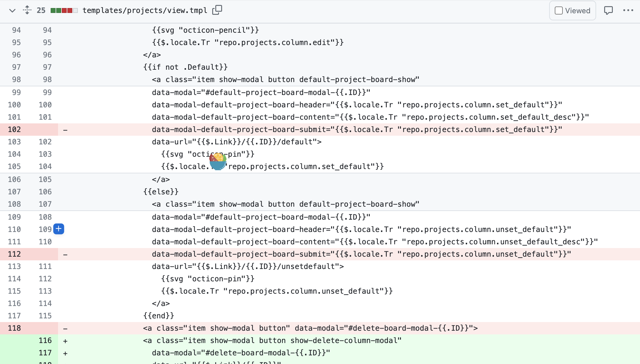640x364 pixels.
Task: Open file comment speech bubble icon
Action: tap(608, 10)
